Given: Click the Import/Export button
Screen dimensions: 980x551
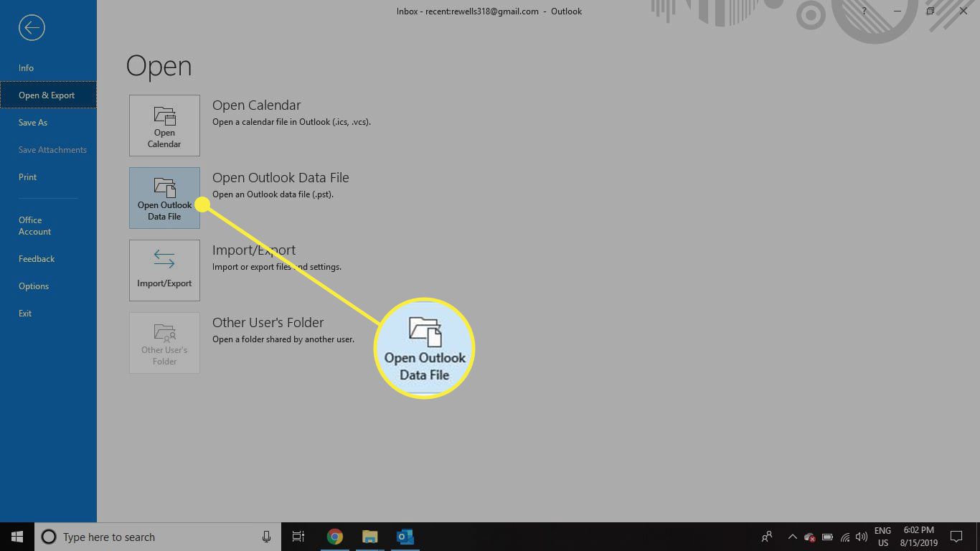Looking at the screenshot, I should tap(164, 270).
